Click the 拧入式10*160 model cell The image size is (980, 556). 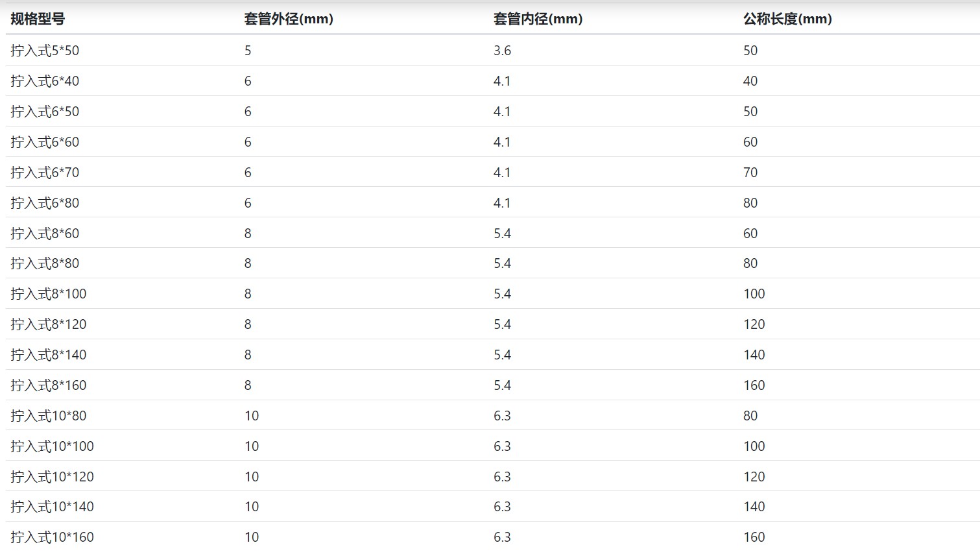pyautogui.click(x=53, y=537)
